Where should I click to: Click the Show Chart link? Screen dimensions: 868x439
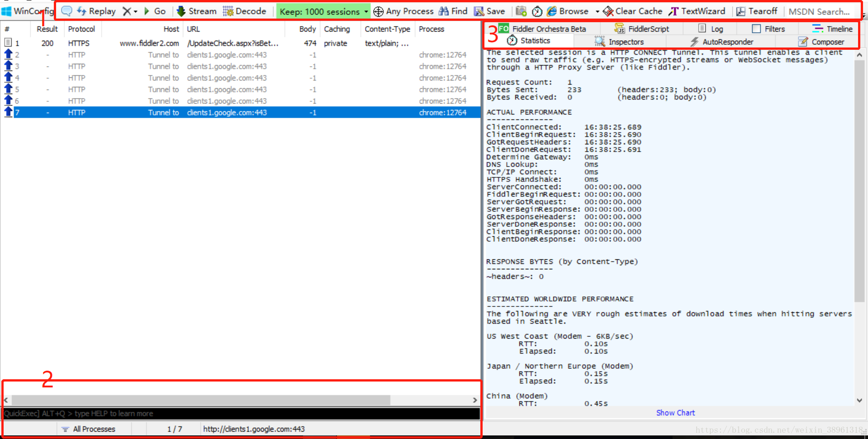(x=675, y=413)
